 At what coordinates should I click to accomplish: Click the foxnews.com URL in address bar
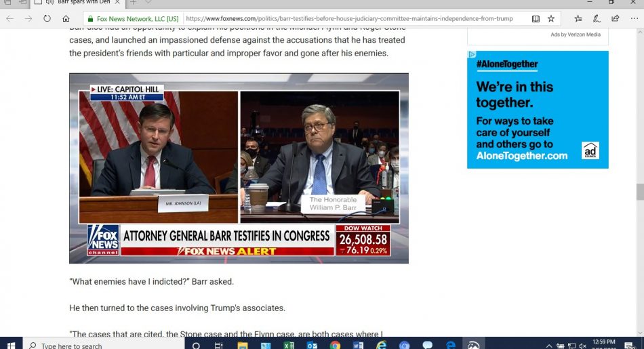(349, 18)
